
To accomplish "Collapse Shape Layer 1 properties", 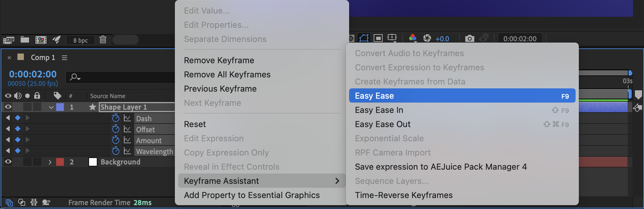I will point(51,107).
